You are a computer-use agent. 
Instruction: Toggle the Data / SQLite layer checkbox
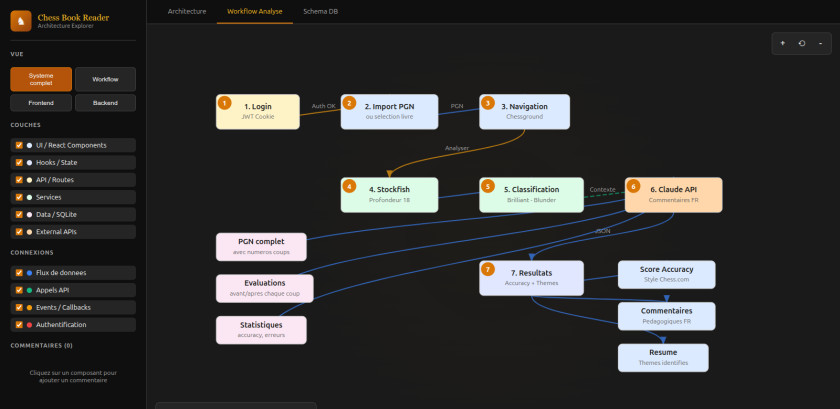tap(19, 214)
